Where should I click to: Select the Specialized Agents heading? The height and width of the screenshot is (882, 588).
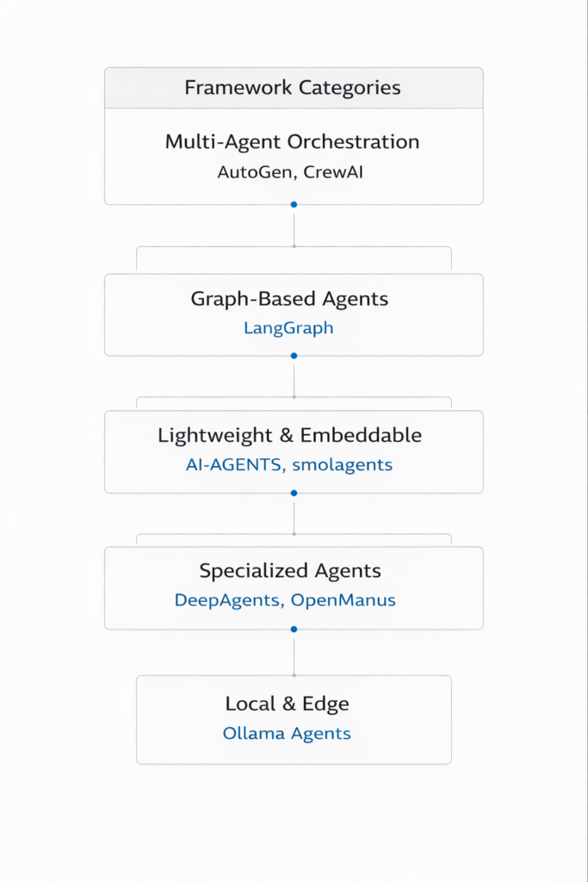pyautogui.click(x=290, y=571)
